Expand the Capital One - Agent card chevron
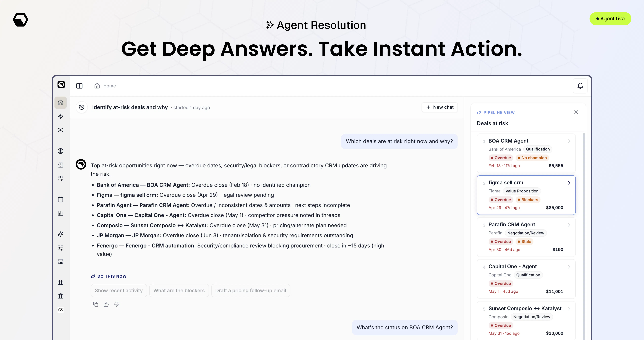 pos(569,267)
